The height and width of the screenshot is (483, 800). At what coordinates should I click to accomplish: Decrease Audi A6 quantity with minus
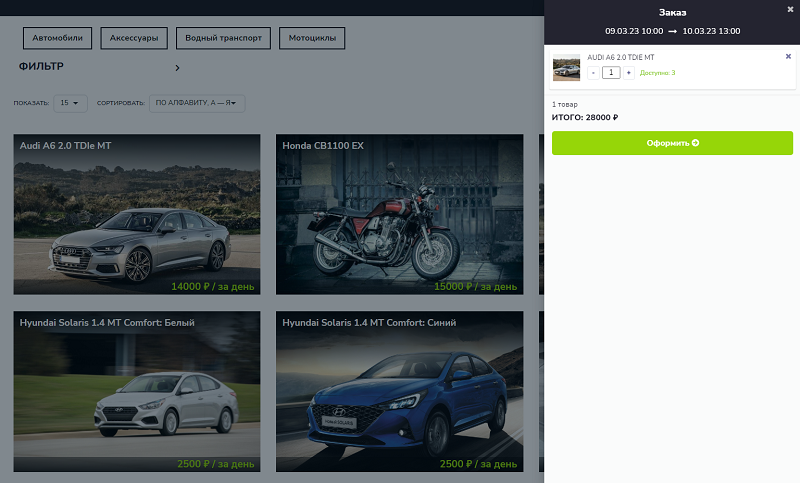[593, 73]
